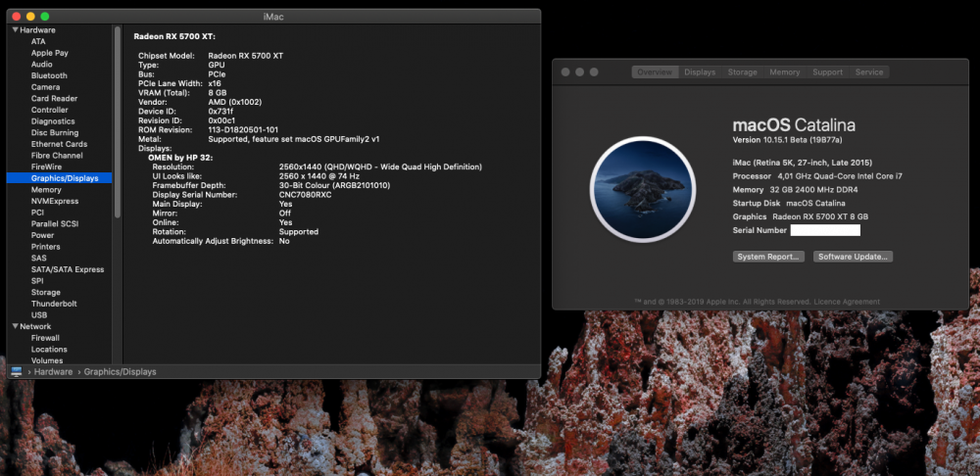Select the highlighted Graphics/Displays row

click(x=60, y=178)
